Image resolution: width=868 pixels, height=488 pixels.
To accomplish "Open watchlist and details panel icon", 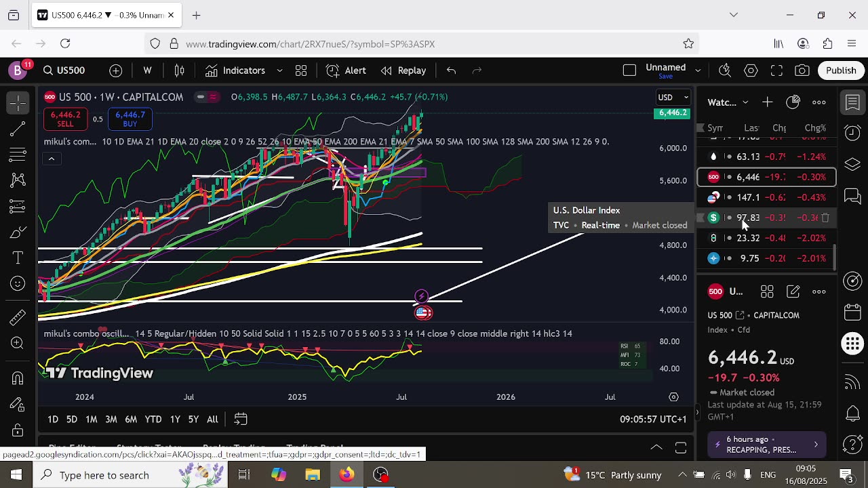I will 852,102.
